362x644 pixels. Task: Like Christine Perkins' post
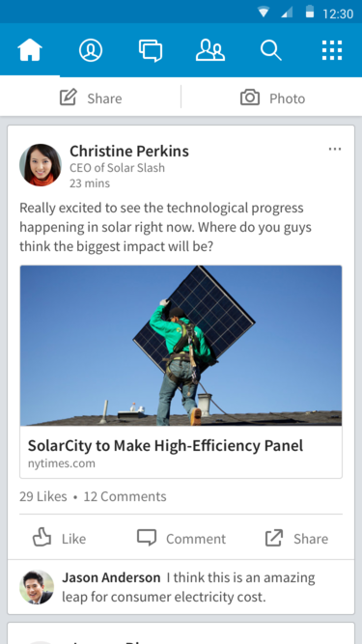click(60, 538)
